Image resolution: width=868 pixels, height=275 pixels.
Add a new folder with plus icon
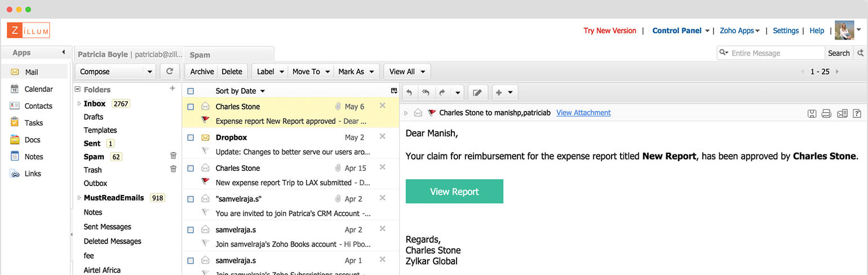tap(172, 88)
